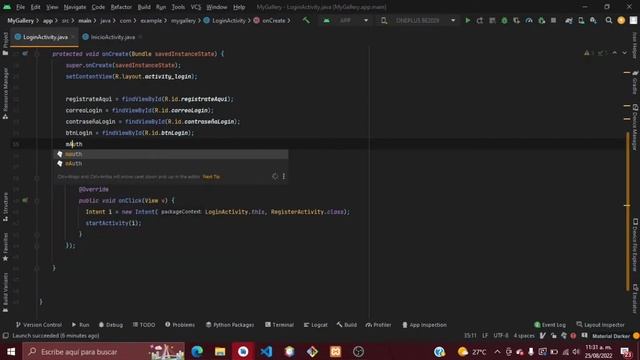Click the 4 spaces indent selector
The height and width of the screenshot is (360, 640).
[524, 336]
